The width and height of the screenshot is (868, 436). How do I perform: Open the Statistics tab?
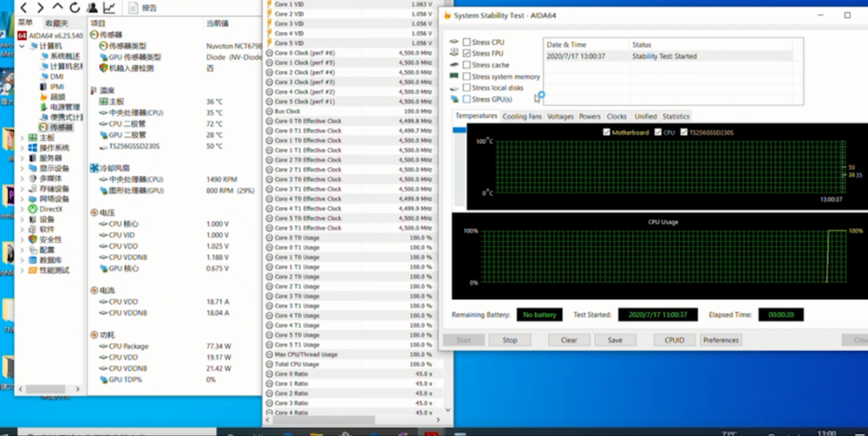(x=676, y=116)
